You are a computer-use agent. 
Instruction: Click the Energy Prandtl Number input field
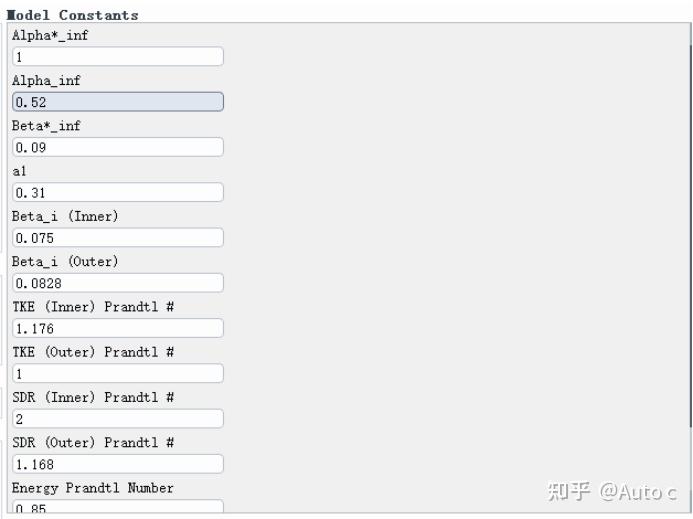pyautogui.click(x=117, y=508)
